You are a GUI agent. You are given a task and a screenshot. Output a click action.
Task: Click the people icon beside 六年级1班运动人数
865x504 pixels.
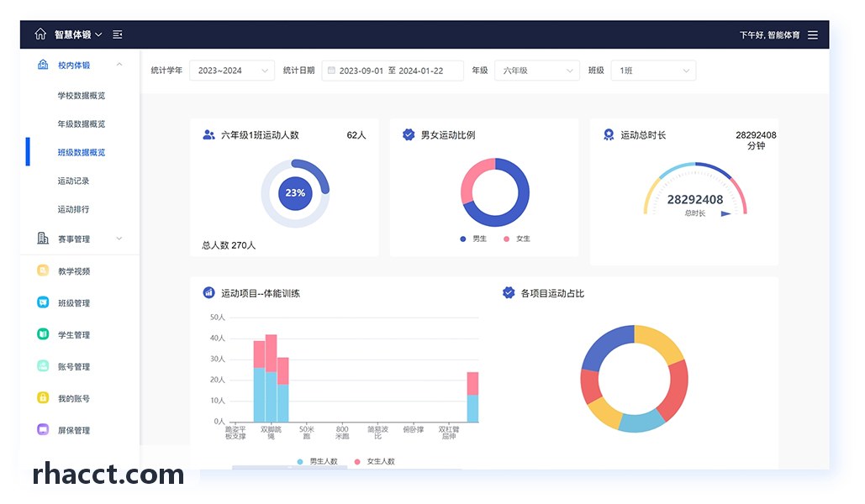pyautogui.click(x=208, y=134)
